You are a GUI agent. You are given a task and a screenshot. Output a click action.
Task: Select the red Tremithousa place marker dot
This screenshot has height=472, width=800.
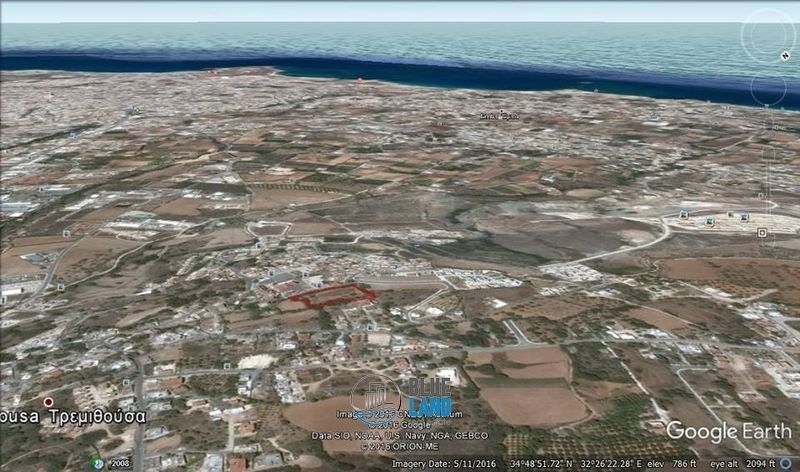pos(48,402)
